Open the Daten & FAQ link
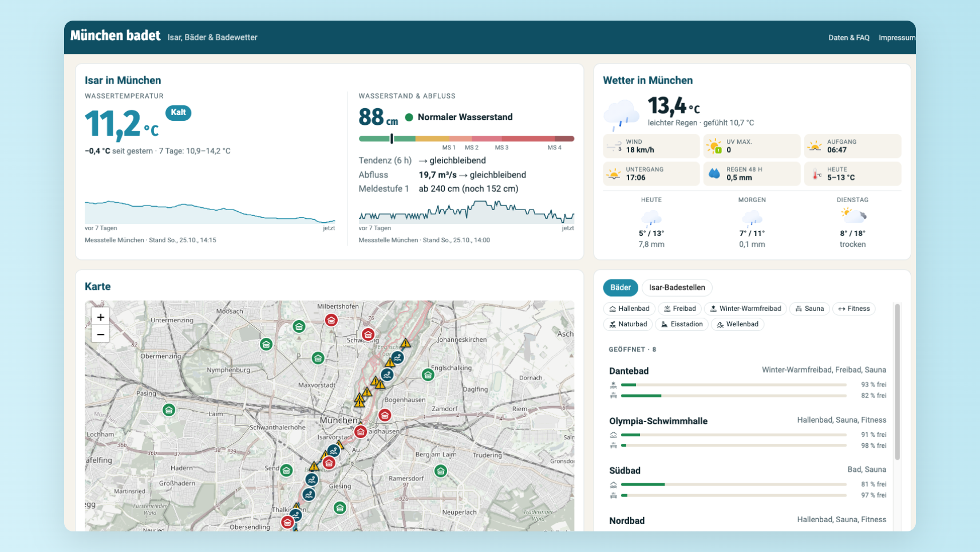The height and width of the screenshot is (552, 980). click(849, 38)
